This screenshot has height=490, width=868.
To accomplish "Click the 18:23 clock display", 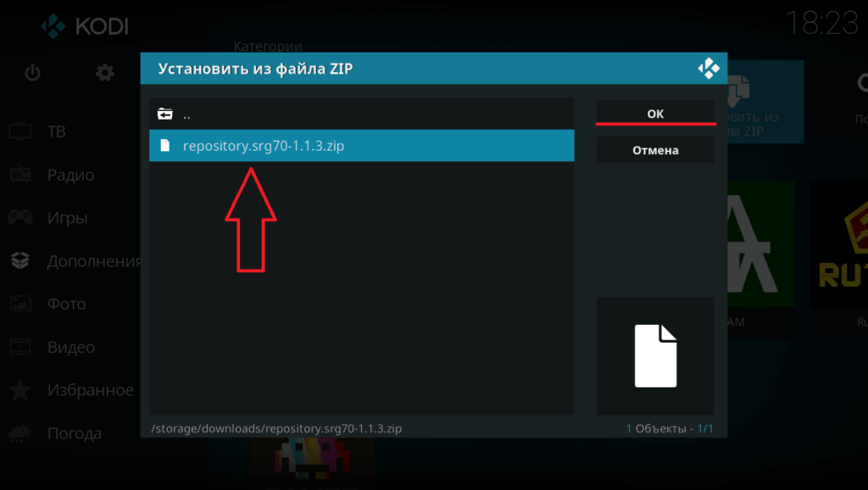I will (821, 24).
